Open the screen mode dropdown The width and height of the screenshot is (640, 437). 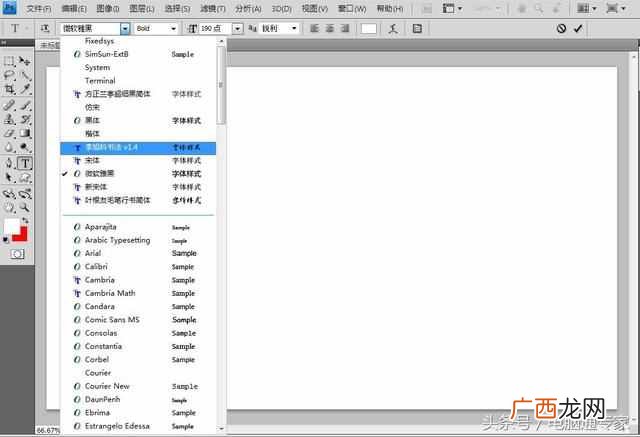click(x=616, y=8)
